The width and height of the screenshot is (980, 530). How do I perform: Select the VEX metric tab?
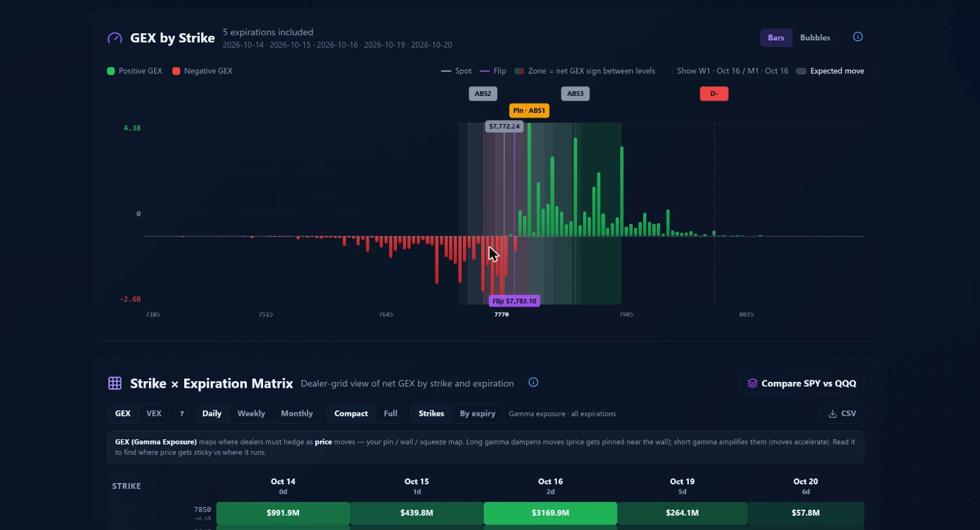[x=154, y=414]
